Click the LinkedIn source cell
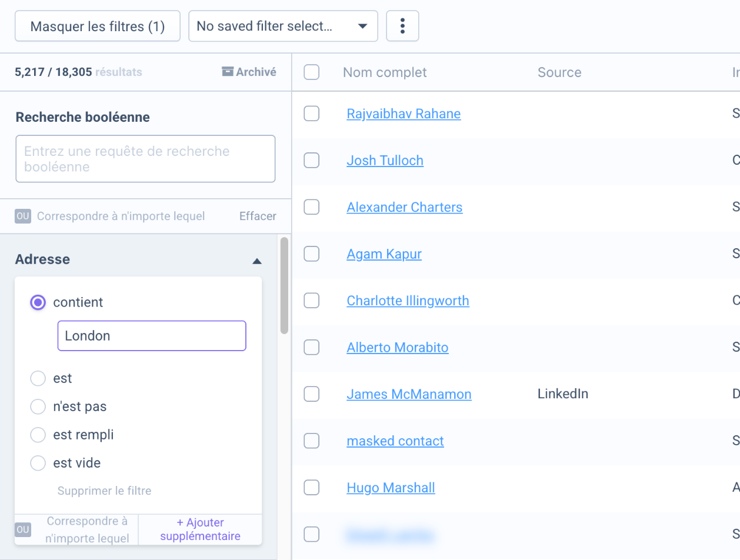This screenshot has height=560, width=740. coord(563,394)
